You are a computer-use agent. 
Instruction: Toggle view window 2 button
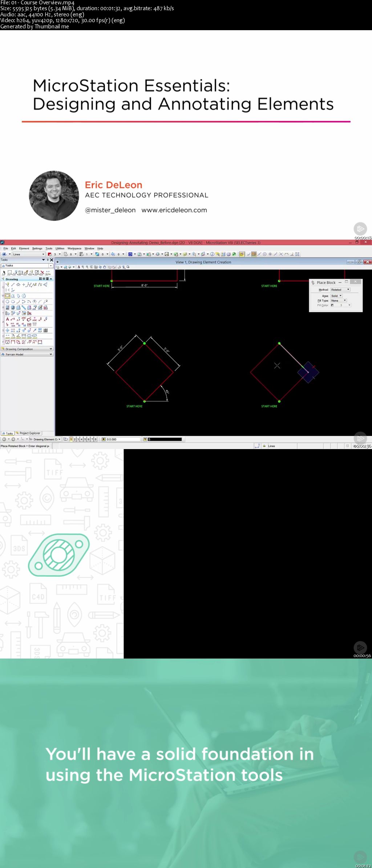(x=74, y=439)
